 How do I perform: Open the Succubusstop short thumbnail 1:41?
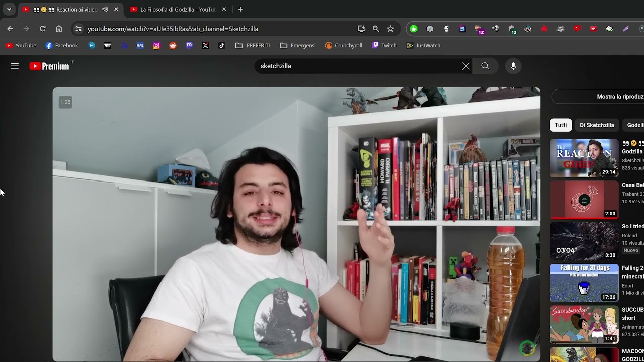tap(584, 325)
